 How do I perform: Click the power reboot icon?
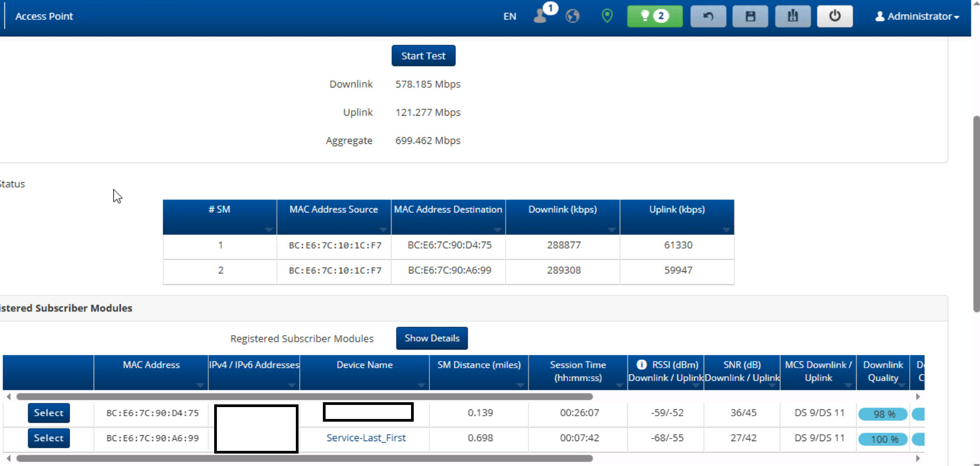pyautogui.click(x=835, y=16)
